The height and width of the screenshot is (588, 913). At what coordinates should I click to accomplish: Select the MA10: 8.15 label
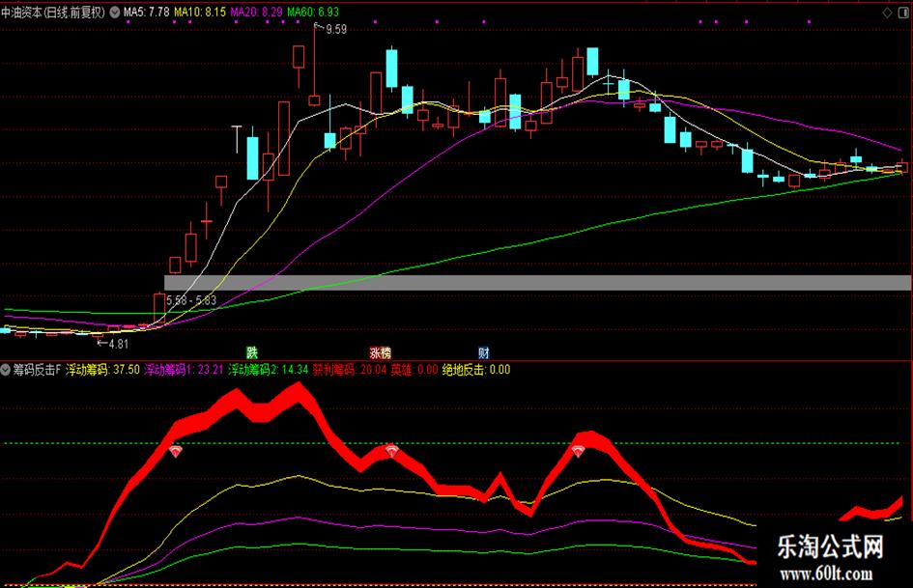(200, 12)
